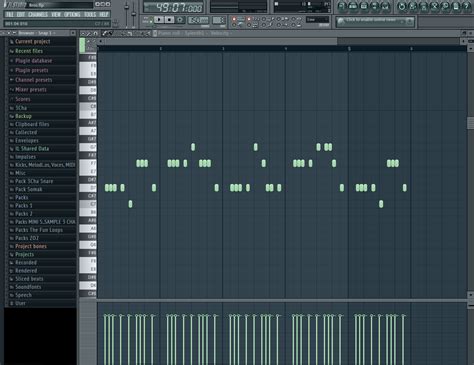Open the VIEW menu
Screen dimensions: 474x365
56,14
